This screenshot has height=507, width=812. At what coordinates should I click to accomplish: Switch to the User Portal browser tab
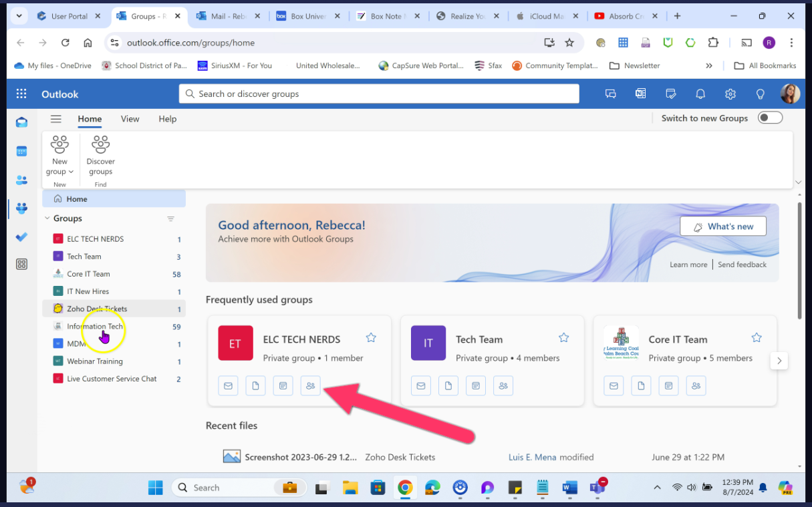69,16
